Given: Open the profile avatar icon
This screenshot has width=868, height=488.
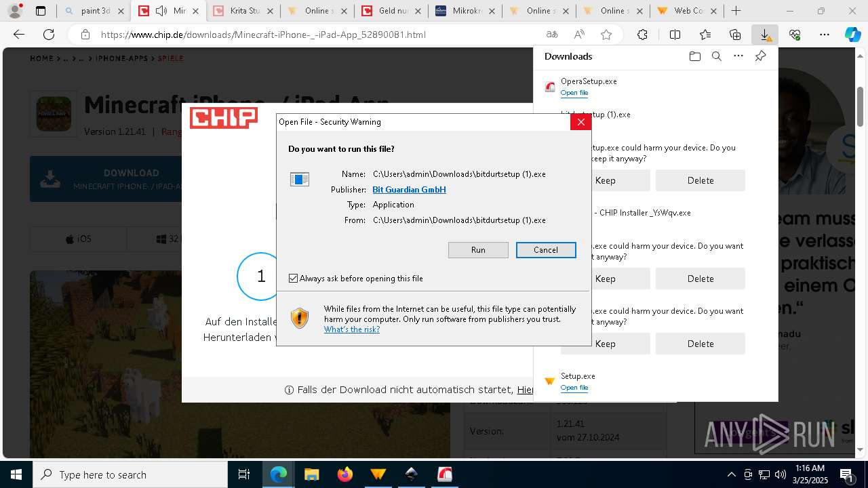Looking at the screenshot, I should 15,11.
